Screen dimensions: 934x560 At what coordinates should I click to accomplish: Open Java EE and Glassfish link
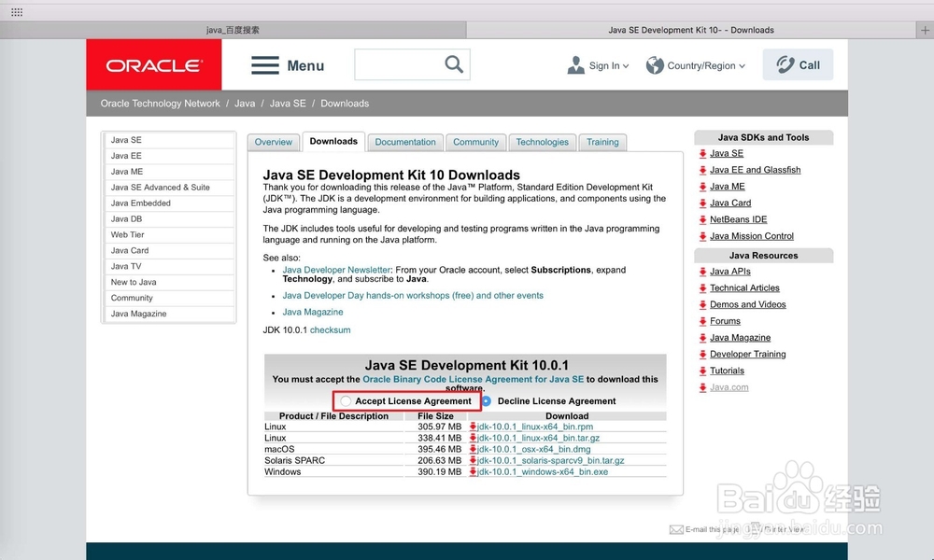(x=756, y=170)
